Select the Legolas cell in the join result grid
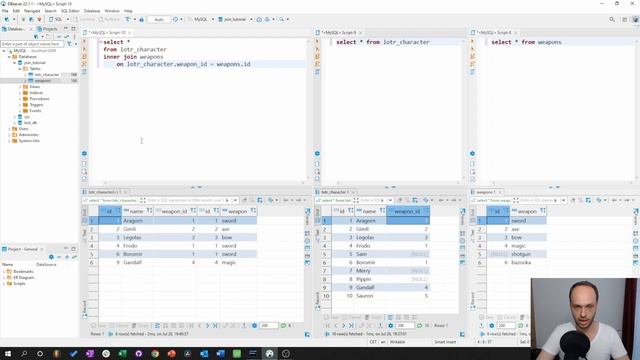640x360 pixels. pos(137,238)
